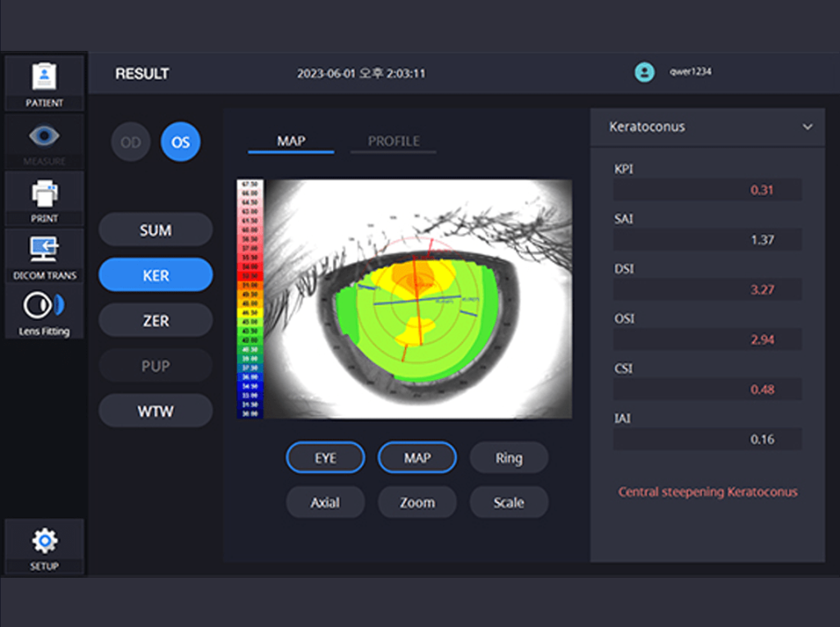Switch to the MAP tab

(x=291, y=141)
